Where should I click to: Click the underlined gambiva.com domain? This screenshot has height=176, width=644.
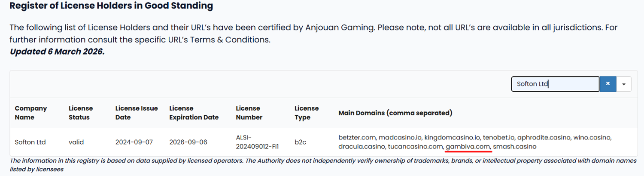click(468, 147)
